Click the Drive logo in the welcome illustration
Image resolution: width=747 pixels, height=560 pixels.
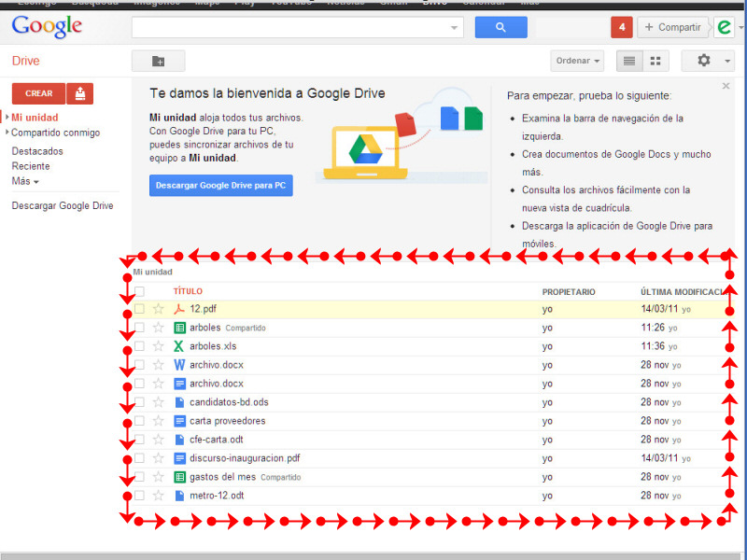(x=365, y=149)
